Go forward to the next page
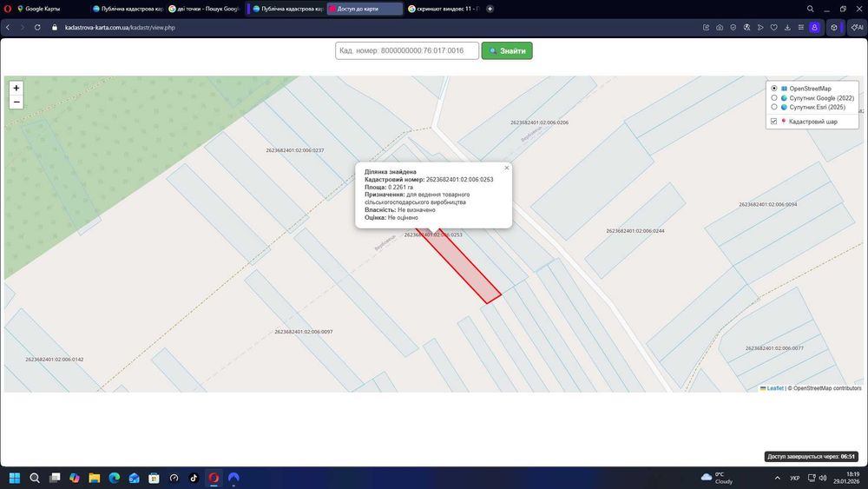 pyautogui.click(x=23, y=27)
